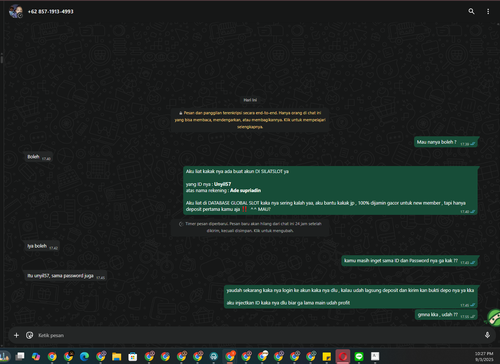This screenshot has height=364, width=500.
Task: Open Microsoft Edge from the taskbar
Action: coord(85,356)
